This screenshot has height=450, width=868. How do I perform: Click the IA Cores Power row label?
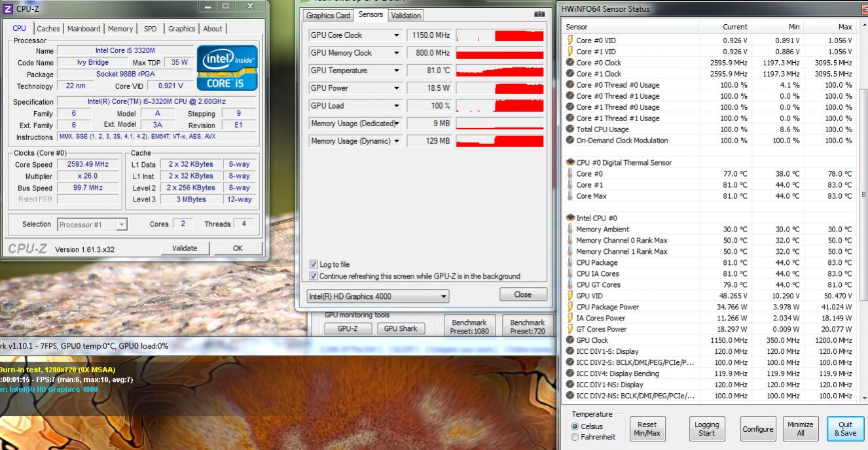[601, 319]
